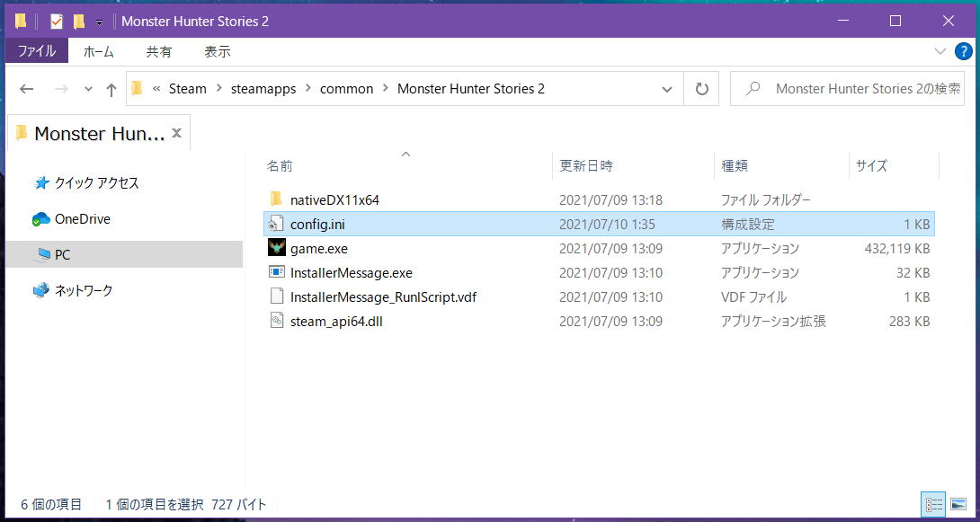
Task: Refresh the folder view
Action: tap(702, 89)
